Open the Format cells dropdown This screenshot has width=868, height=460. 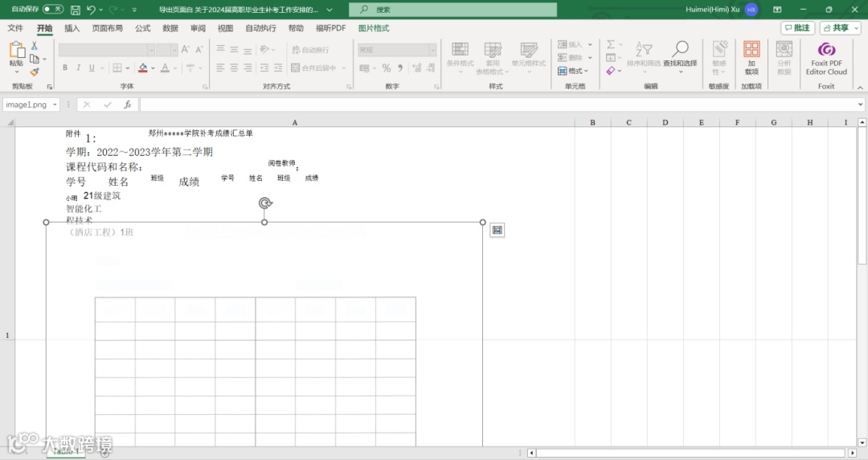573,71
